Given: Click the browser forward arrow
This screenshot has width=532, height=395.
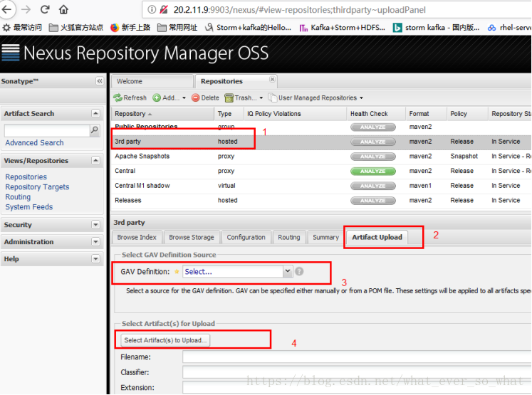Looking at the screenshot, I should [26, 9].
